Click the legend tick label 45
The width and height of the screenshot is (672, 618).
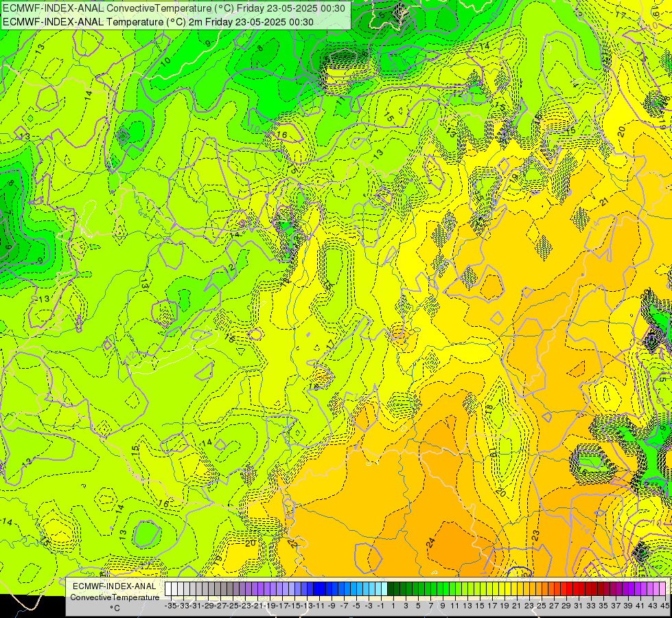coord(664,606)
